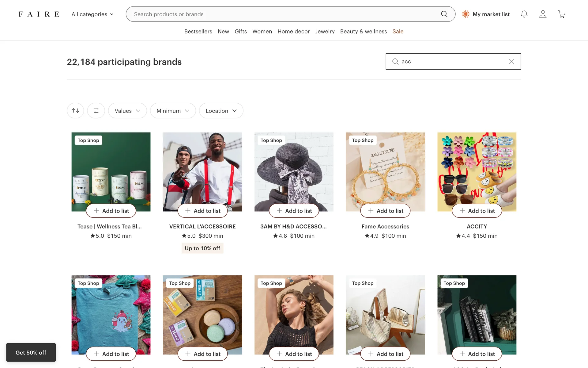Open the all filters slider icon
588x368 pixels.
point(96,111)
